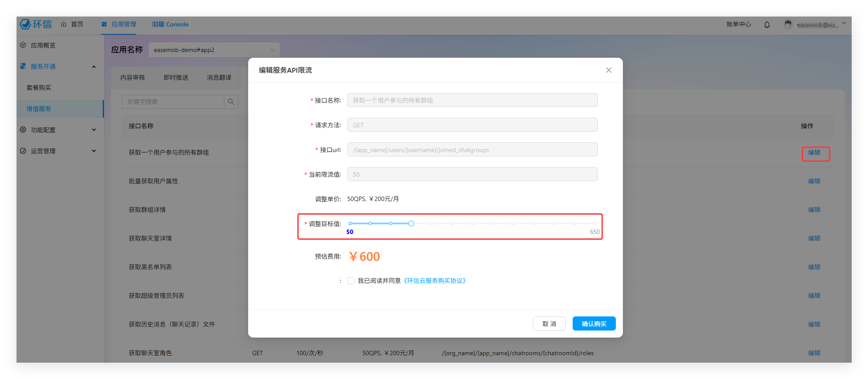The width and height of the screenshot is (868, 379).
Task: Select 套餐购买 in the sidebar
Action: tap(39, 88)
